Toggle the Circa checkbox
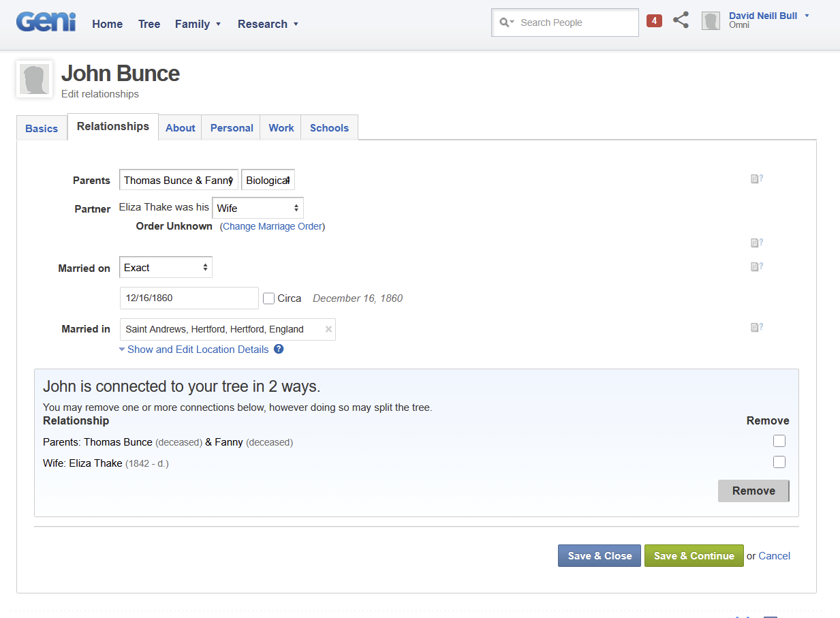840x618 pixels. click(x=269, y=298)
